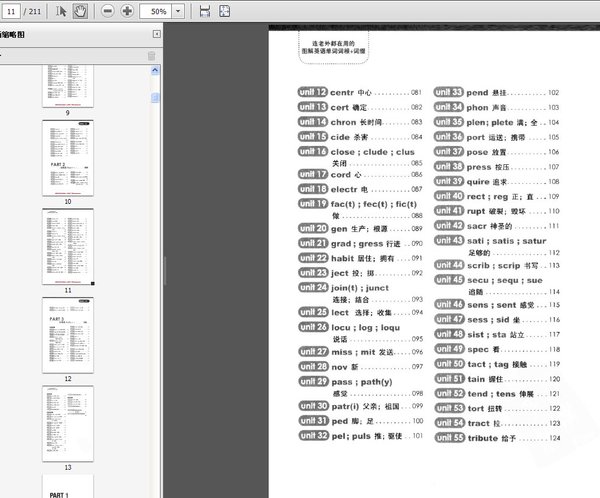Screen dimensions: 600x498
Task: Go to page 12 thumbnail
Action: coord(67,333)
